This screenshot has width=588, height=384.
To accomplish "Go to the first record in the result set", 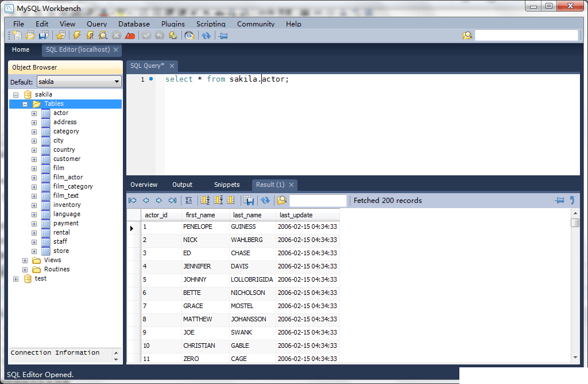I will 133,201.
